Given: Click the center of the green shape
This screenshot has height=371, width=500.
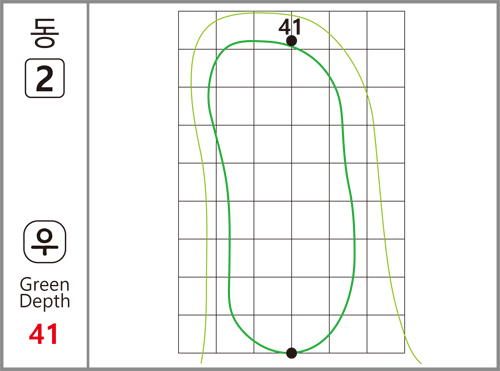Looking at the screenshot, I should pyautogui.click(x=283, y=197).
